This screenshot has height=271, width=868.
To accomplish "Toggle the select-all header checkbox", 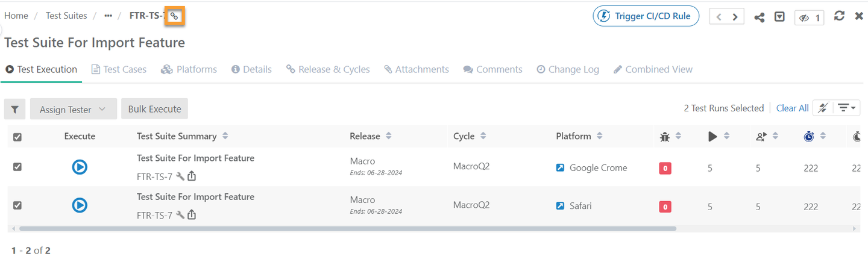I will (x=17, y=137).
